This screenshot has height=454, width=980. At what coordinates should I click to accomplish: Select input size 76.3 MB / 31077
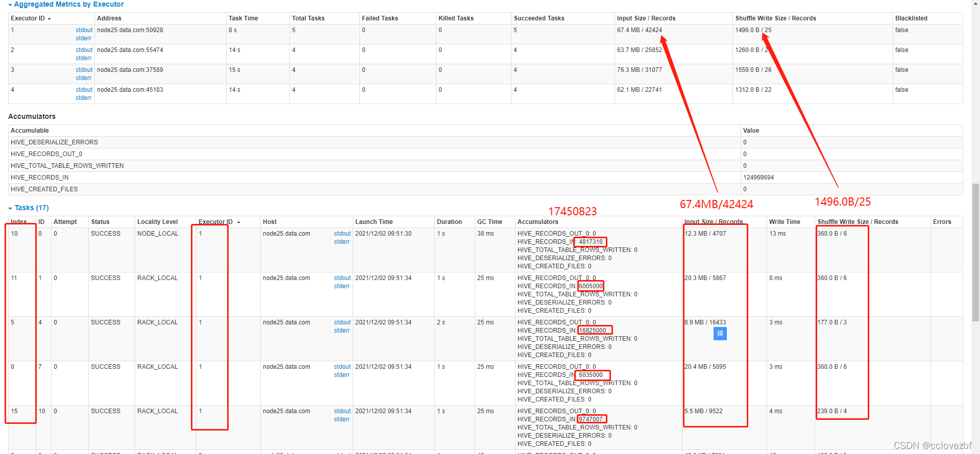pos(640,70)
